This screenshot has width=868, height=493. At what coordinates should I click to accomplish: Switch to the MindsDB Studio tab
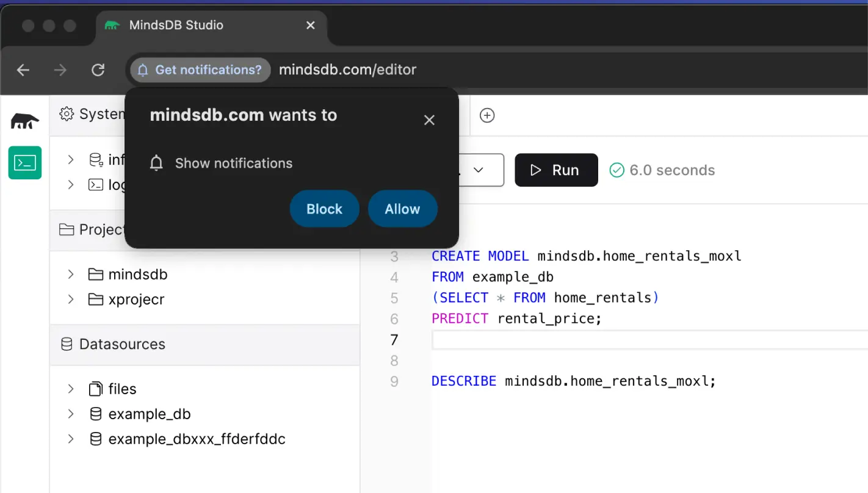tap(212, 25)
